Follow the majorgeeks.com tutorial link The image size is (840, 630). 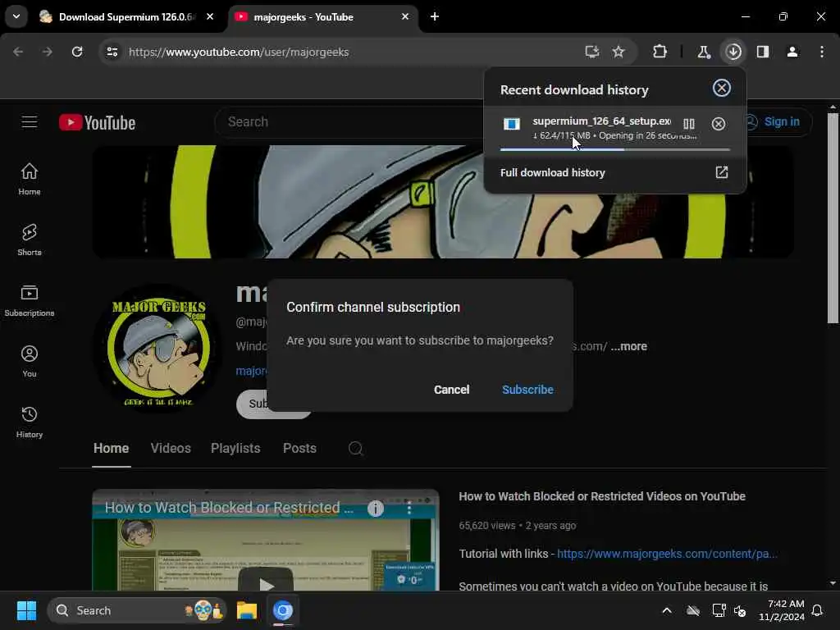(x=667, y=554)
